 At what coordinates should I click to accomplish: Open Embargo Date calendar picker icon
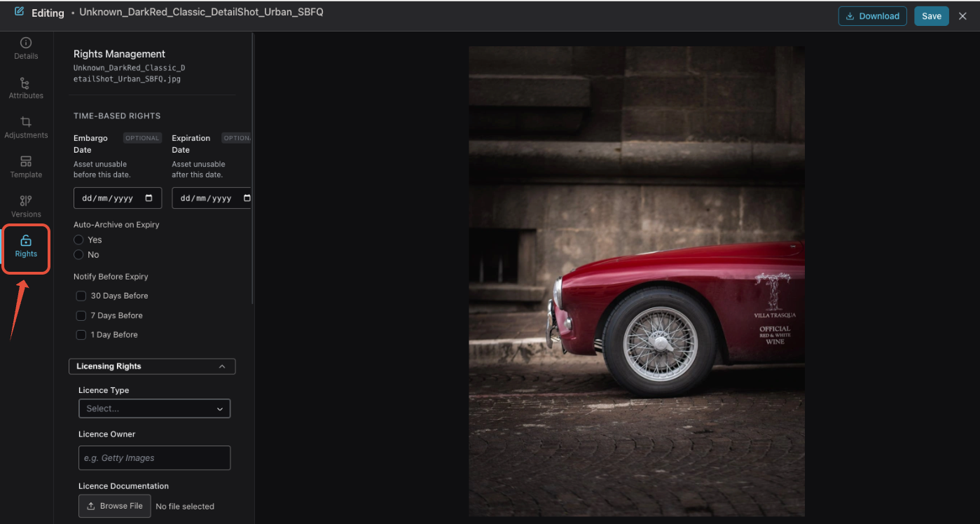click(x=149, y=198)
